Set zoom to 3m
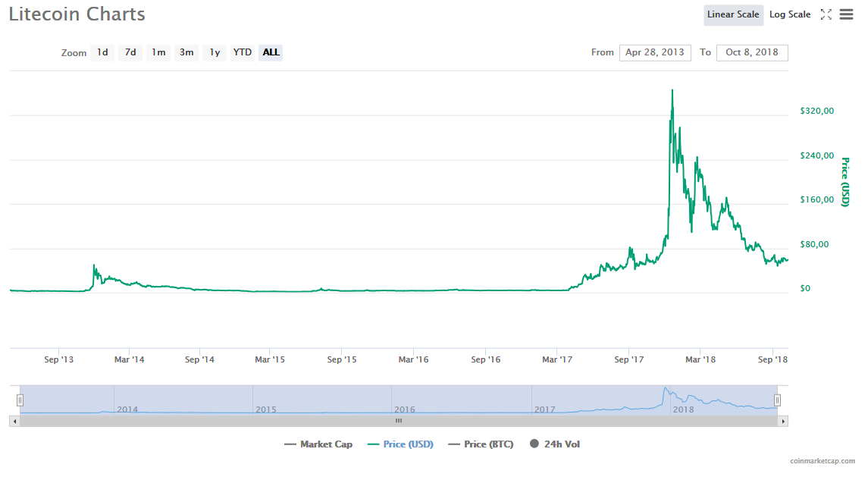 [186, 52]
